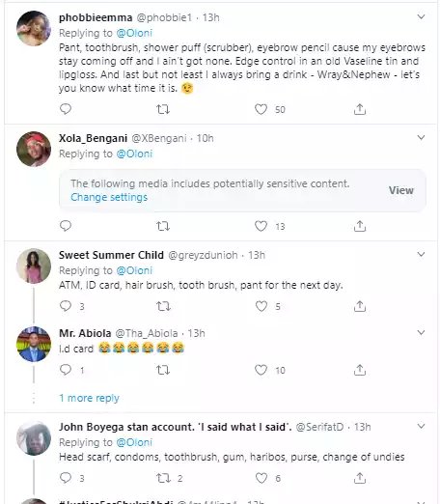The width and height of the screenshot is (440, 504).
Task: Open Mr. Abiola's profile avatar
Action: point(34,344)
